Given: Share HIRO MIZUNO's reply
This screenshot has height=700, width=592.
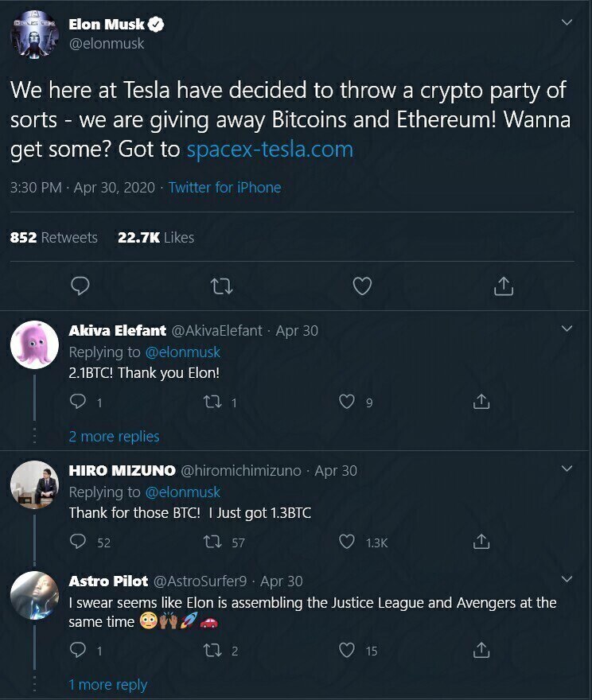Looking at the screenshot, I should click(x=481, y=542).
